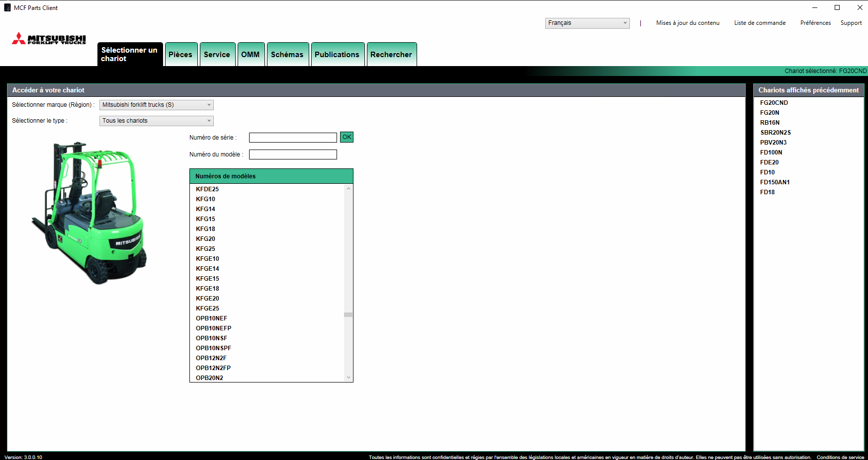Focus the Numéro de série input field
This screenshot has width=868, height=460.
[x=293, y=138]
